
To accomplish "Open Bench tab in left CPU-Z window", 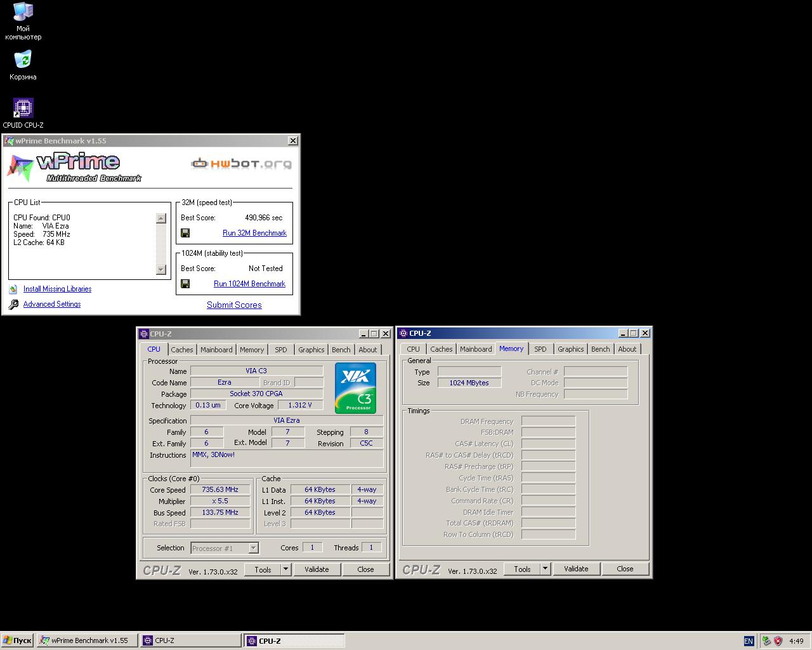I will pyautogui.click(x=341, y=350).
